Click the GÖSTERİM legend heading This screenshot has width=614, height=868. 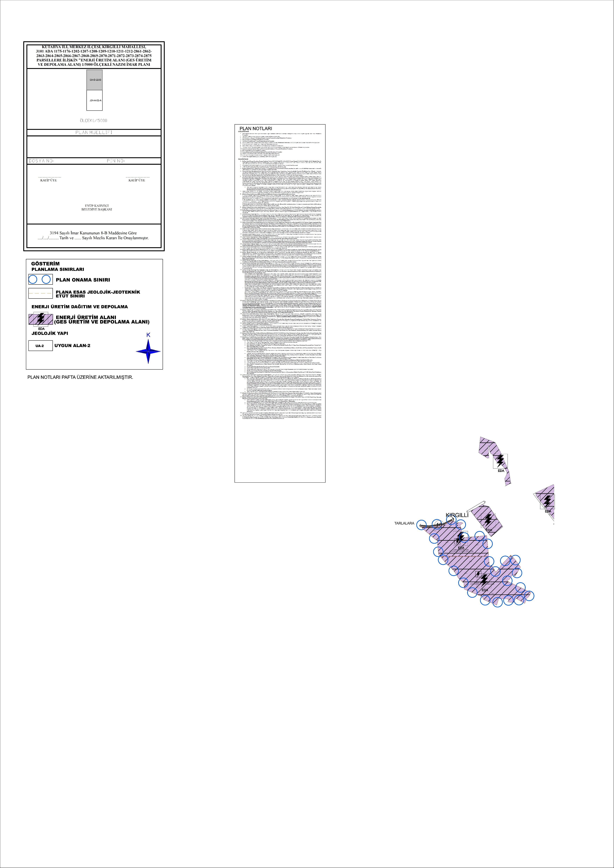tap(45, 263)
